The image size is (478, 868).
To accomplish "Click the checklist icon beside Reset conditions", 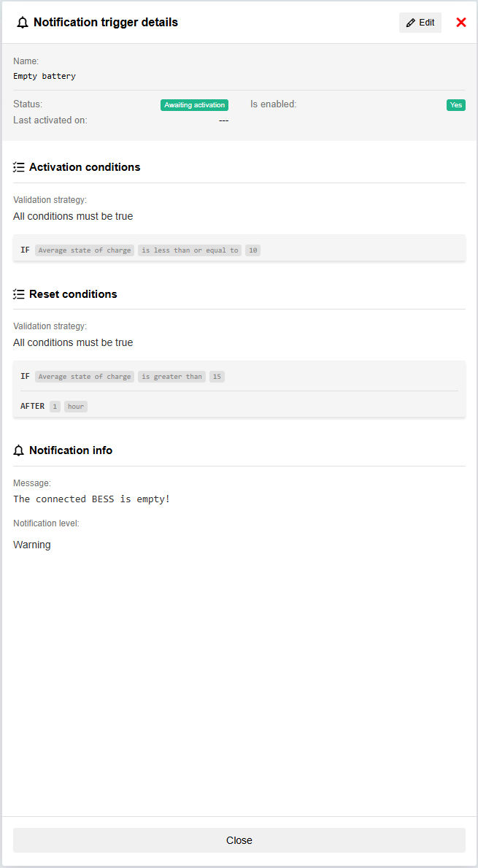I will tap(19, 294).
